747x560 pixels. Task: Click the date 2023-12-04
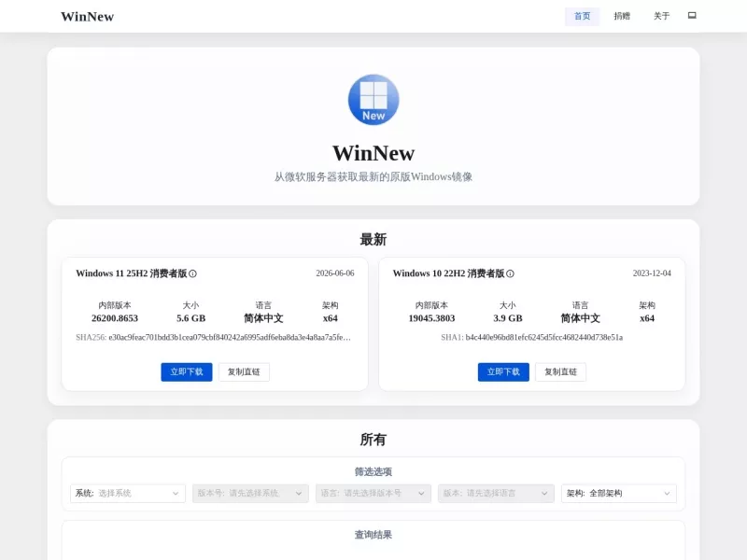click(652, 273)
